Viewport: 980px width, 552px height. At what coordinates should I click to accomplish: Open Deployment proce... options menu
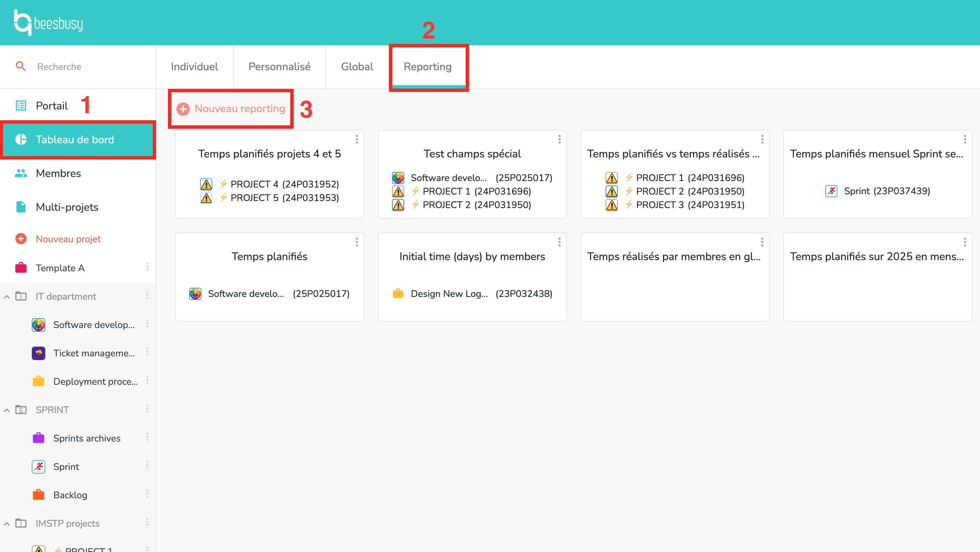pos(147,381)
